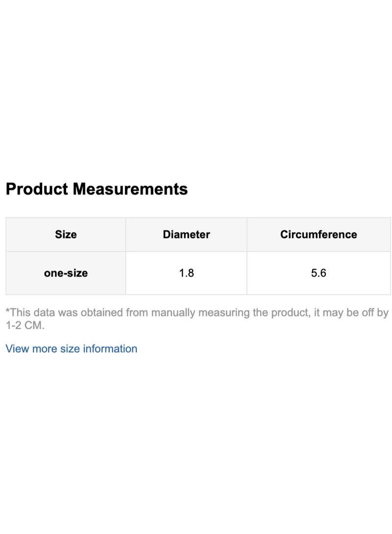Click the word "Product" in the heading
Image resolution: width=392 pixels, height=534 pixels.
pos(37,189)
